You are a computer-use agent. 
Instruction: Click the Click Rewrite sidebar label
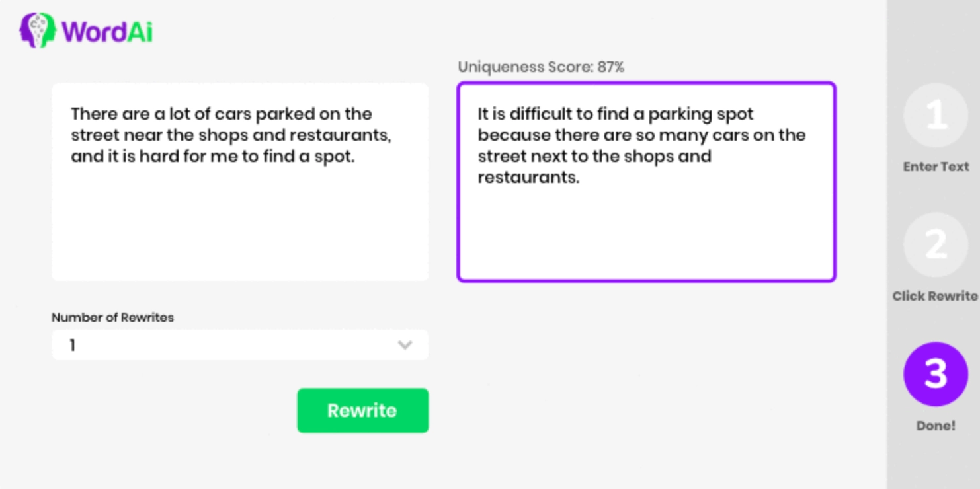(x=935, y=295)
